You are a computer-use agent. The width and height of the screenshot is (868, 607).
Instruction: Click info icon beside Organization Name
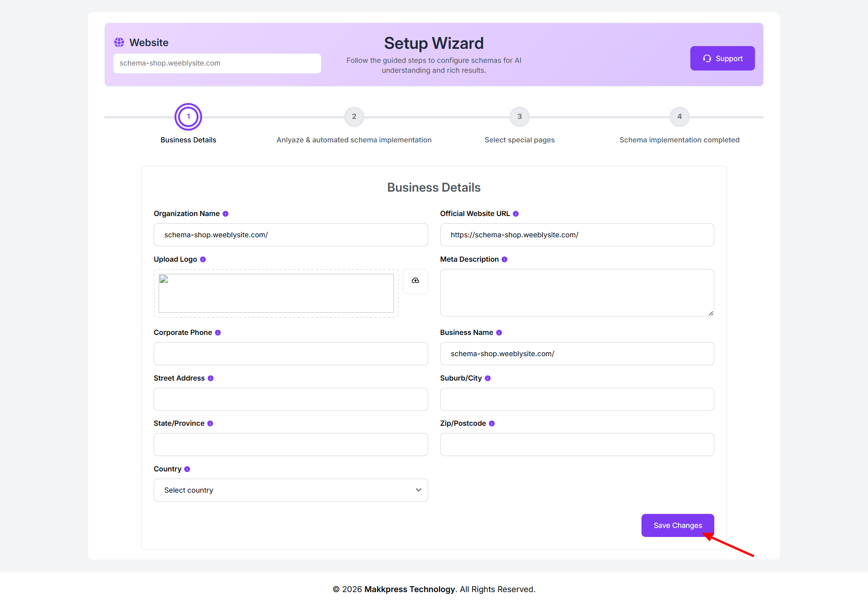tap(226, 214)
